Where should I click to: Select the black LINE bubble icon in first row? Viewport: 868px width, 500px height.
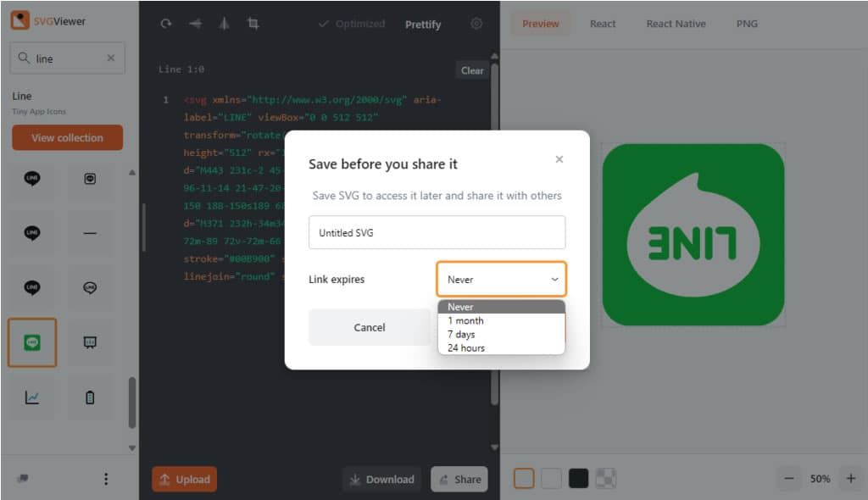point(32,178)
